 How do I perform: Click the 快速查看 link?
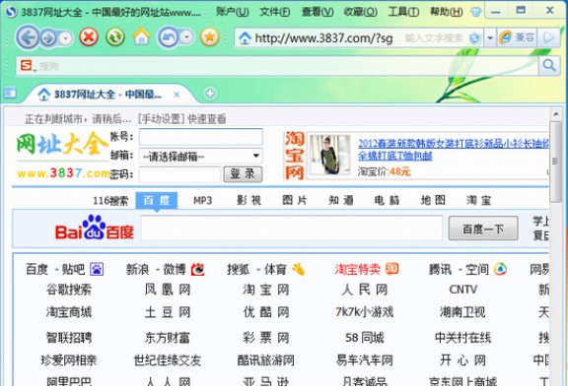207,119
